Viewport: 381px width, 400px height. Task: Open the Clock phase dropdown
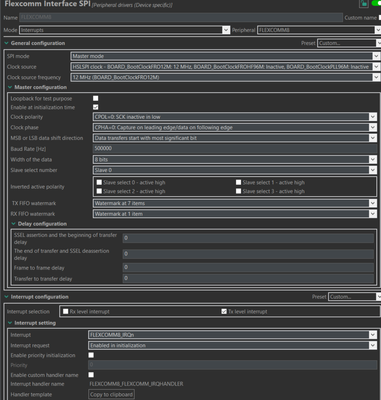(x=235, y=127)
